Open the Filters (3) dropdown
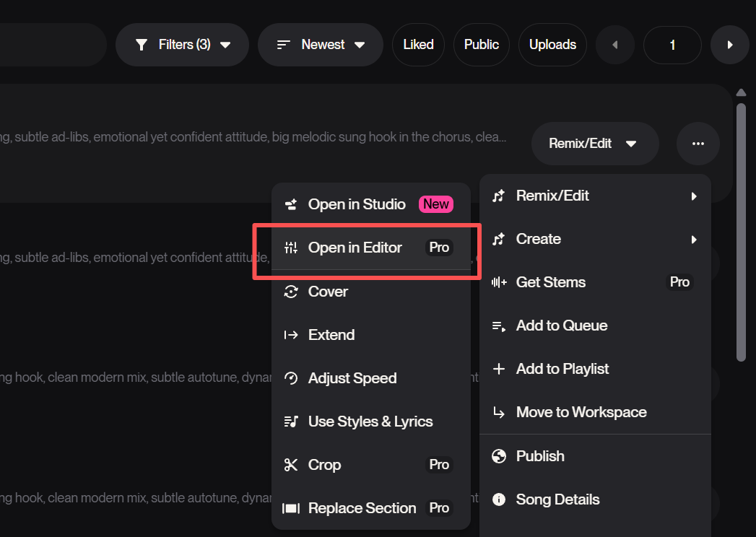The height and width of the screenshot is (537, 756). point(182,45)
